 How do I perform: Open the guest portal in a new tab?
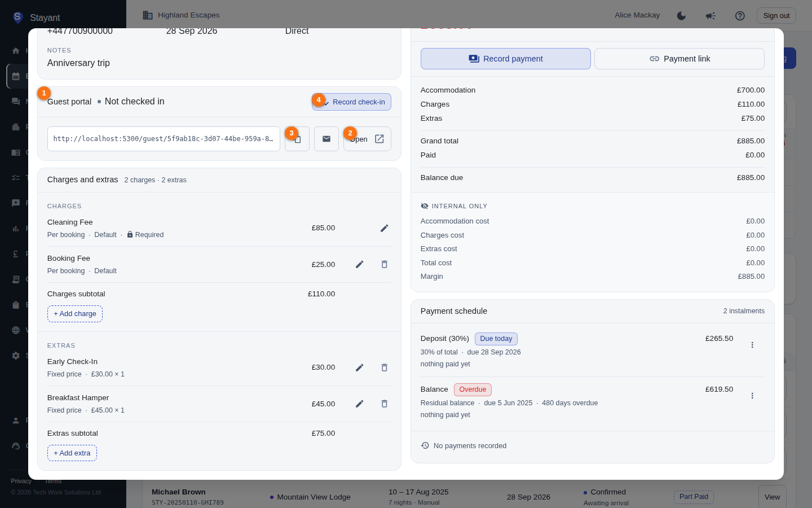[367, 139]
